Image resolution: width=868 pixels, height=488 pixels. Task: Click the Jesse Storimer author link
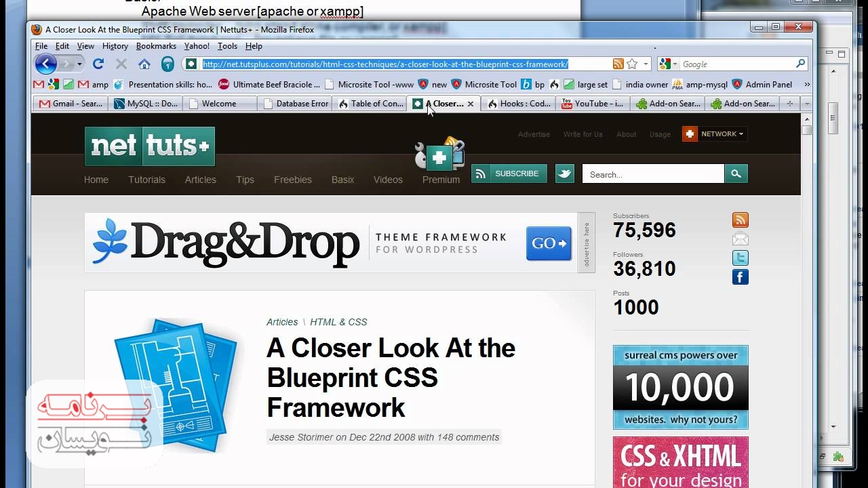tap(301, 437)
